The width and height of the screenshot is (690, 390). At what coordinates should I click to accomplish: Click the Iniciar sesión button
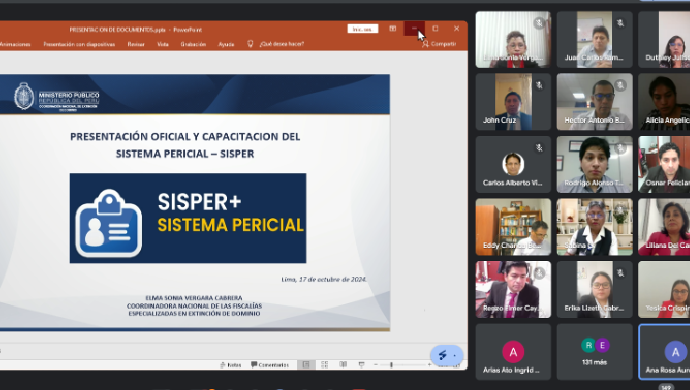point(363,29)
